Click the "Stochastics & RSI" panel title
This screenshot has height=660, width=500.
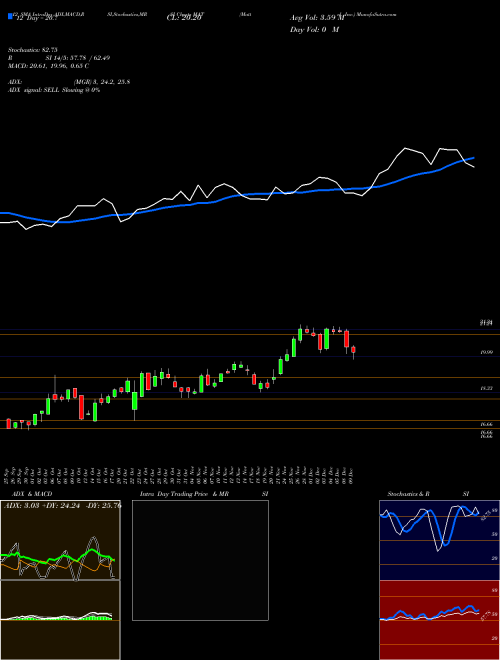(x=428, y=494)
